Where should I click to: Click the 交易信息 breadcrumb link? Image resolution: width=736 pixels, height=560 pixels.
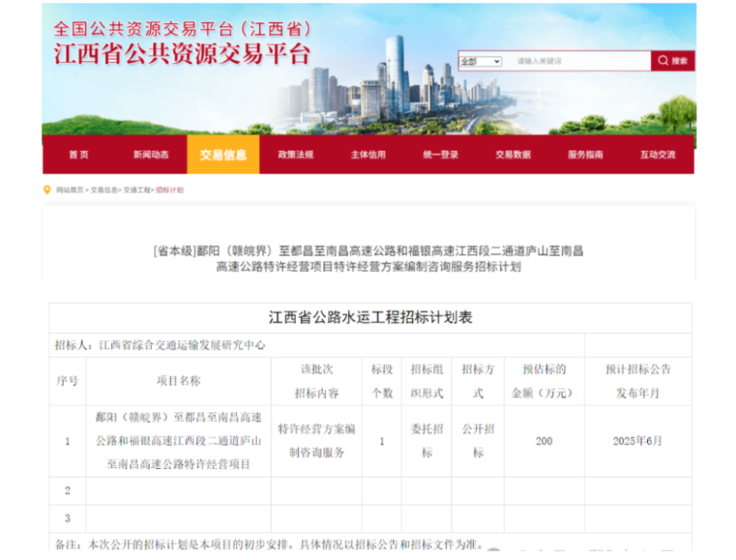(x=103, y=190)
